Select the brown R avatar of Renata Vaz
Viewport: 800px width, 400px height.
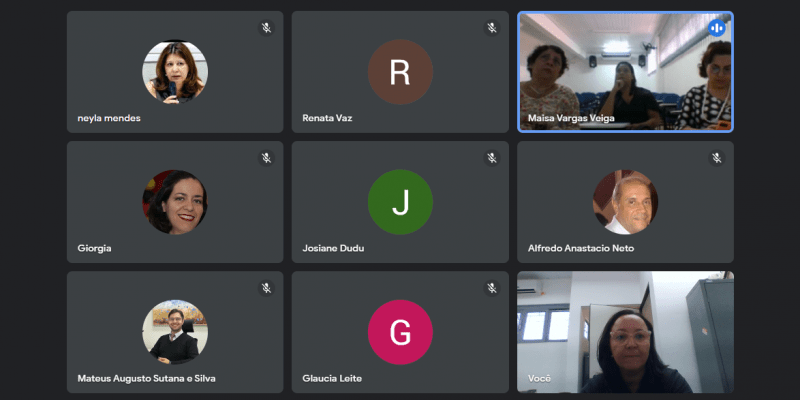[x=401, y=72]
